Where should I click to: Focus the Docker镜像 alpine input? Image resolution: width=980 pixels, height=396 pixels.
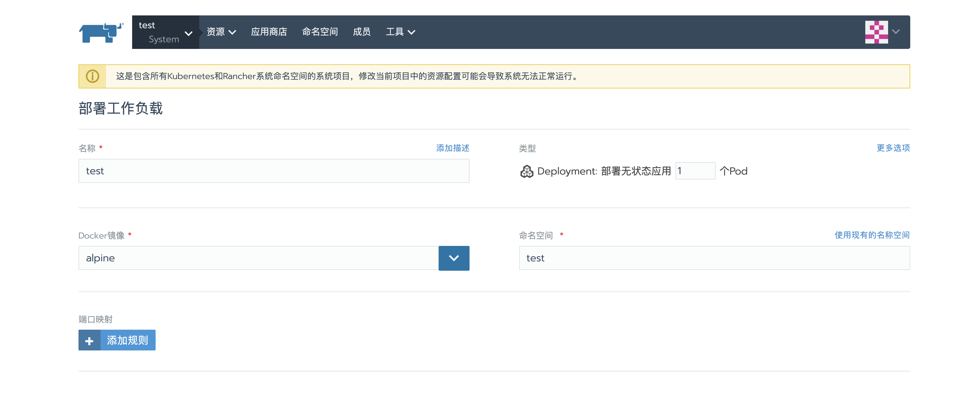tap(258, 258)
